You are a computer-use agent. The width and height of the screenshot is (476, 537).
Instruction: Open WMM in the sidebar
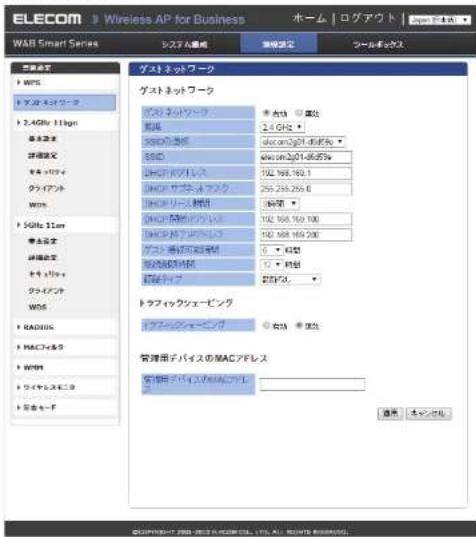(x=33, y=367)
